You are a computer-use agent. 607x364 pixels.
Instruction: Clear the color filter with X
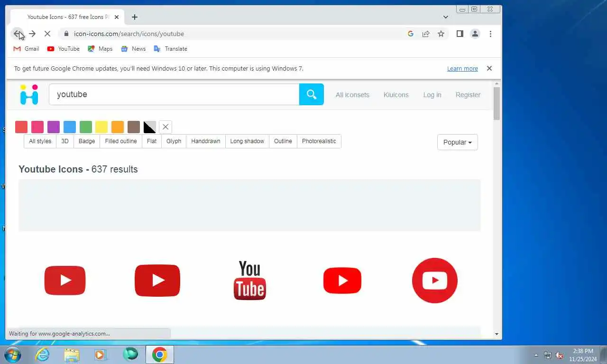tap(166, 127)
